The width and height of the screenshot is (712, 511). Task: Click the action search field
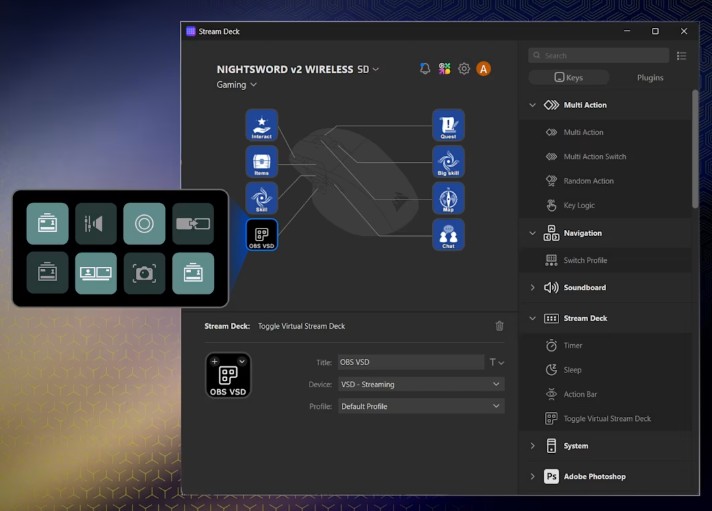(x=598, y=55)
